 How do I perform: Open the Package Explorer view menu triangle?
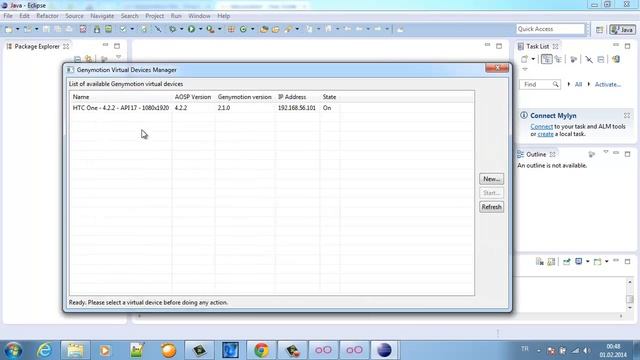pyautogui.click(x=118, y=57)
